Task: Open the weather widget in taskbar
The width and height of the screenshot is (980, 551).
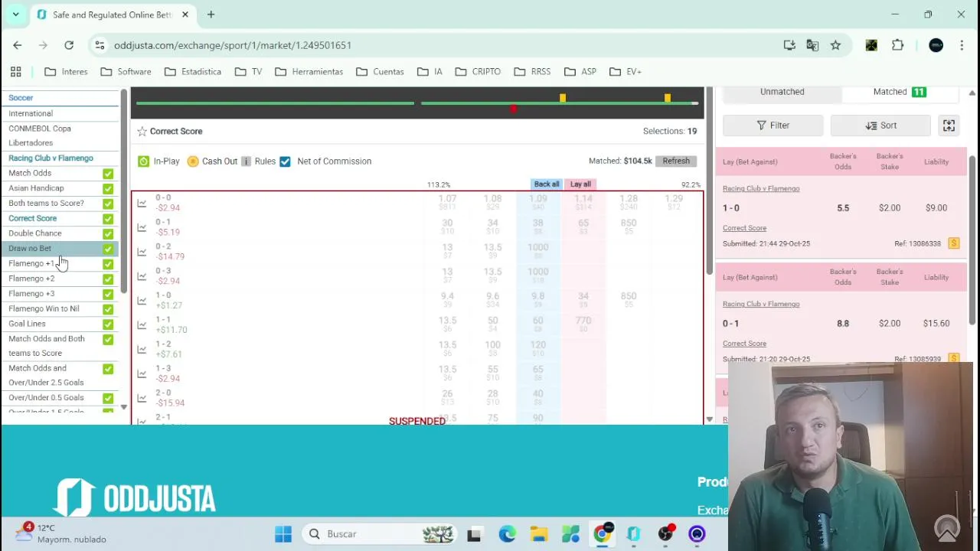Action: [63, 534]
